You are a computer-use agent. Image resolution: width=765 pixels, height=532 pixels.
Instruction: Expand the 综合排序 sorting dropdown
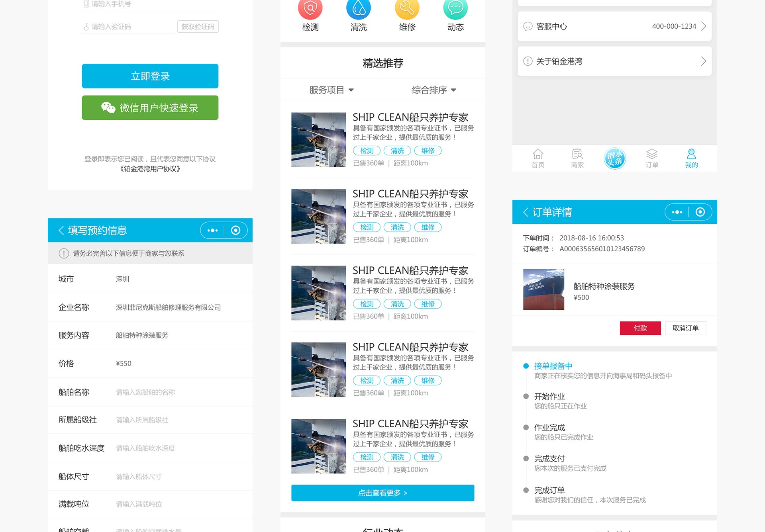434,90
